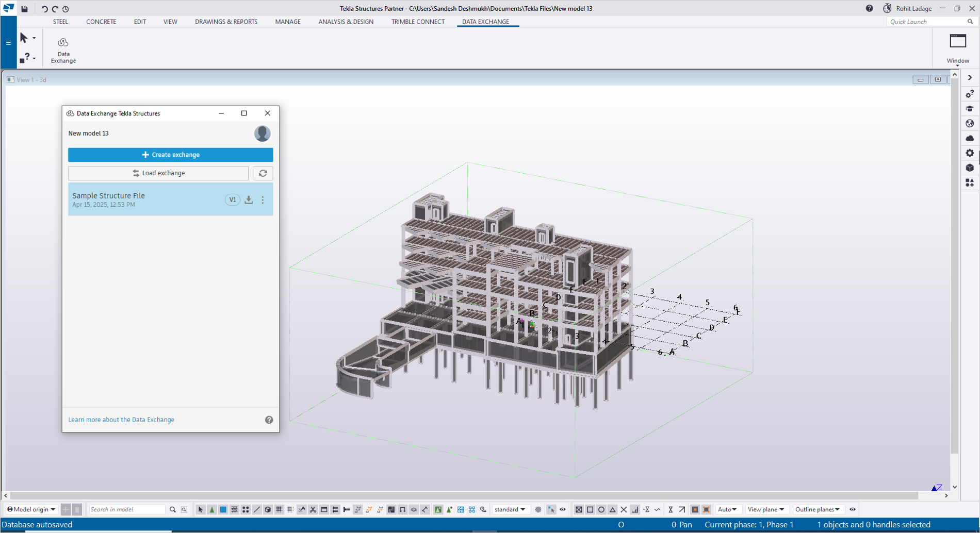Toggle the X-shaped snap switch in the bottom toolbar

click(624, 510)
